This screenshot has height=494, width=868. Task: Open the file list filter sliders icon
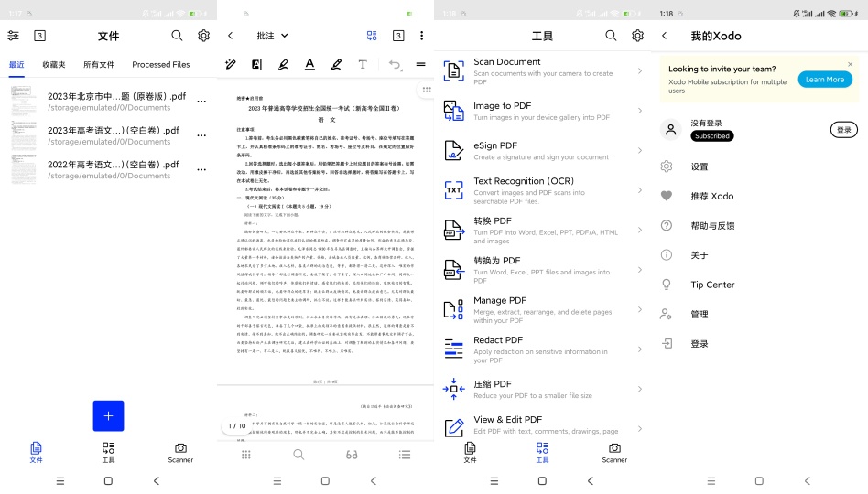tap(13, 36)
